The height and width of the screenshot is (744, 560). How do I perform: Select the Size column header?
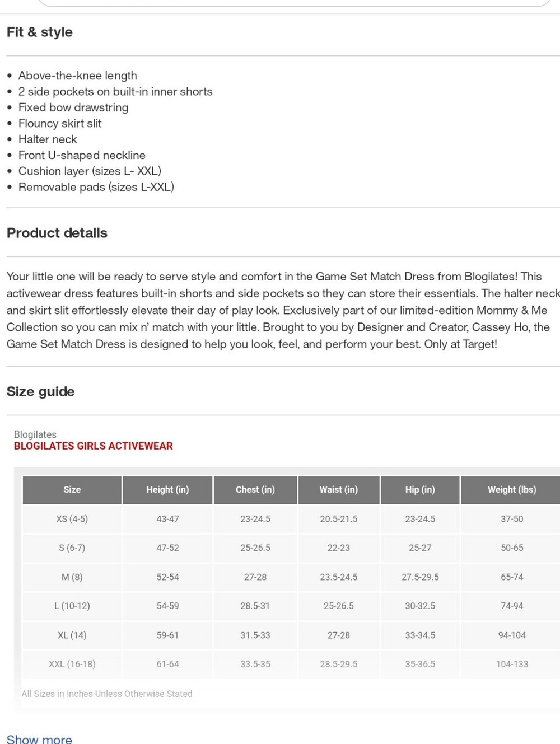pos(72,490)
